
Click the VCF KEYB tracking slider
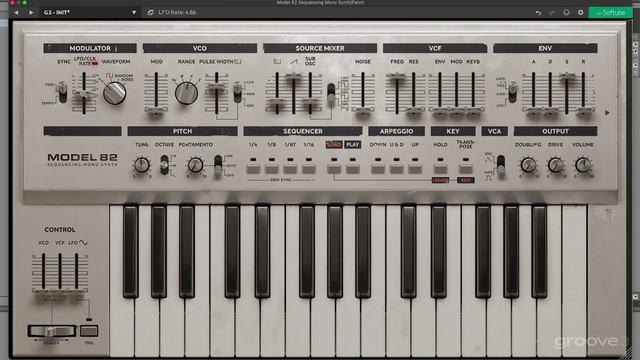click(x=473, y=110)
